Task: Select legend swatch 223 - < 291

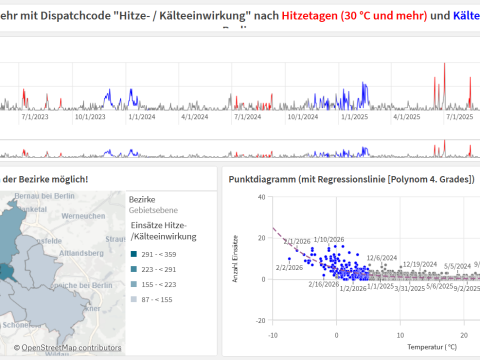Action: point(134,269)
